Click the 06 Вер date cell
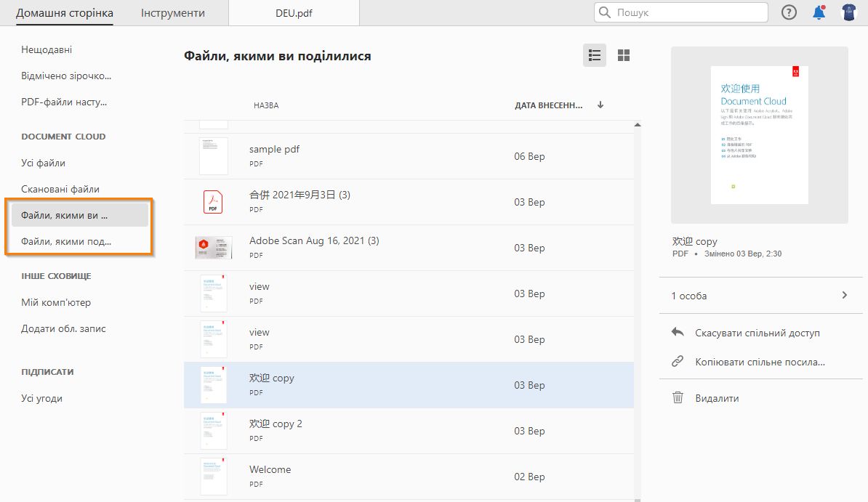 point(529,156)
